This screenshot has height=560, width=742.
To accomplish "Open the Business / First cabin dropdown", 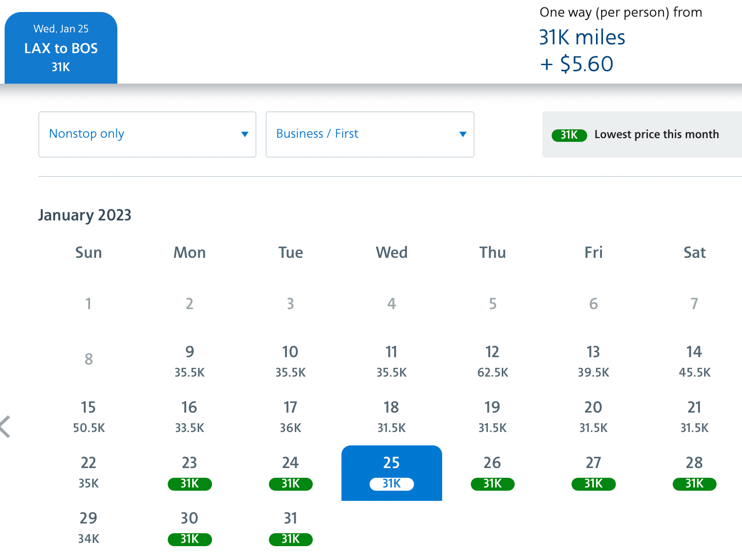I will coord(370,134).
